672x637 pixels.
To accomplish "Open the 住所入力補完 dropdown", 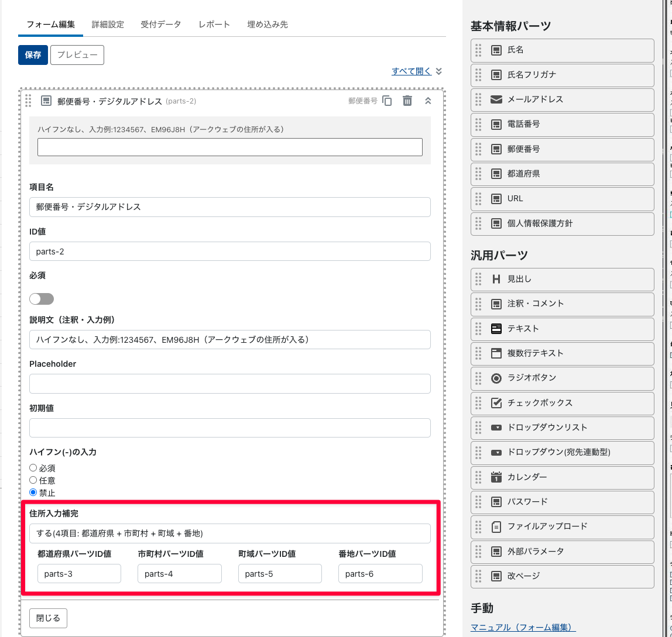I will point(229,533).
